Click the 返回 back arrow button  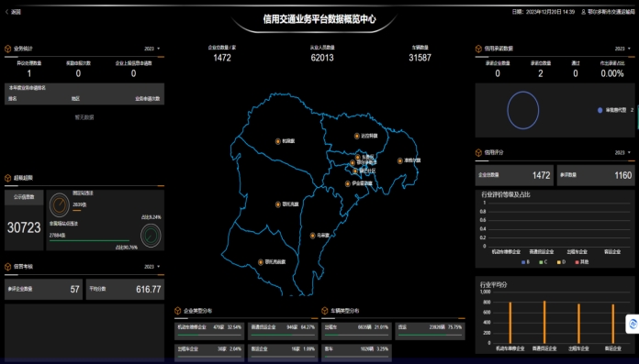coord(13,12)
